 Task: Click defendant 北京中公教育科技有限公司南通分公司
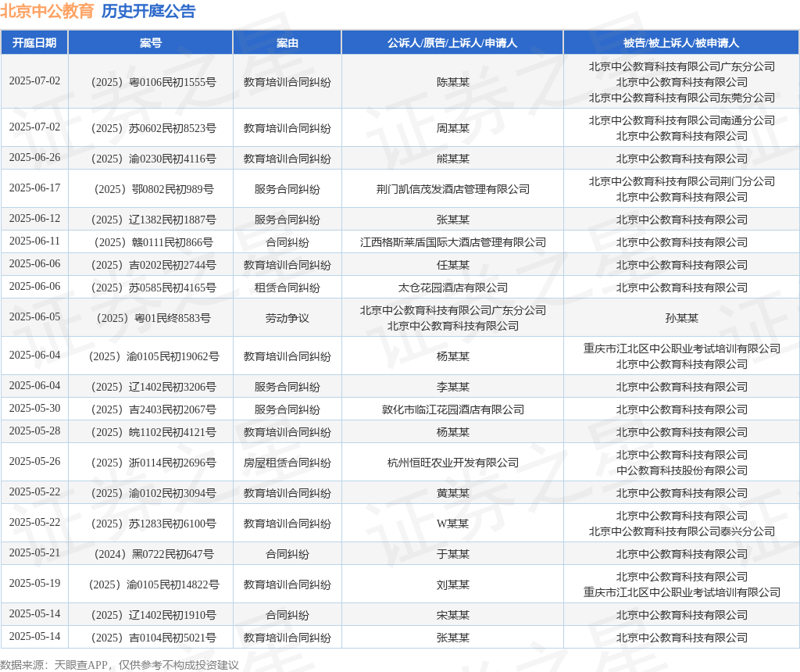[681, 120]
